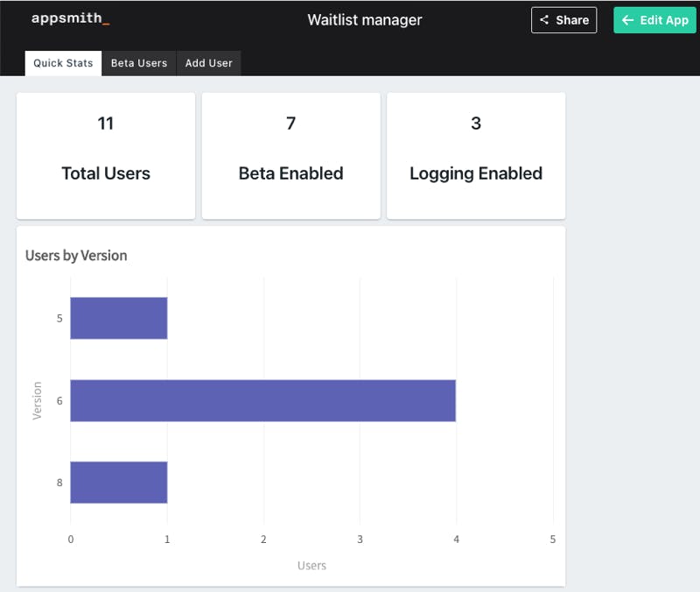
Task: Click the Version y-axis label
Action: 38,400
